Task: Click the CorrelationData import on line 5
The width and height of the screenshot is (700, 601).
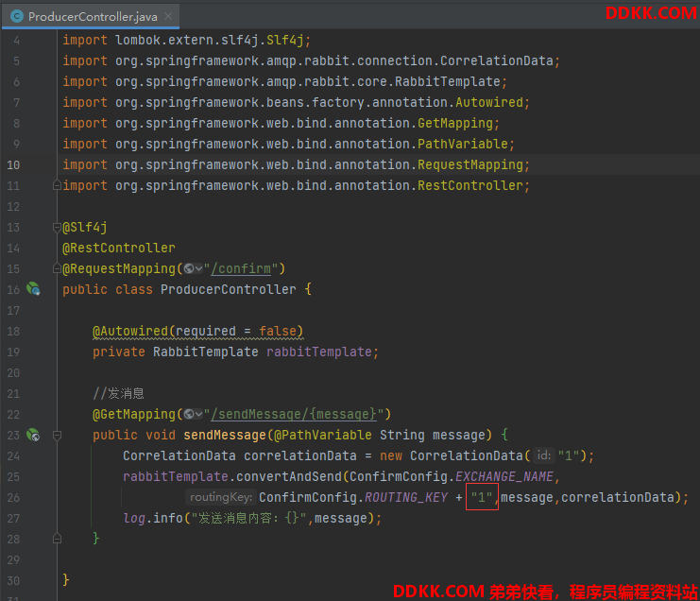Action: pos(311,60)
